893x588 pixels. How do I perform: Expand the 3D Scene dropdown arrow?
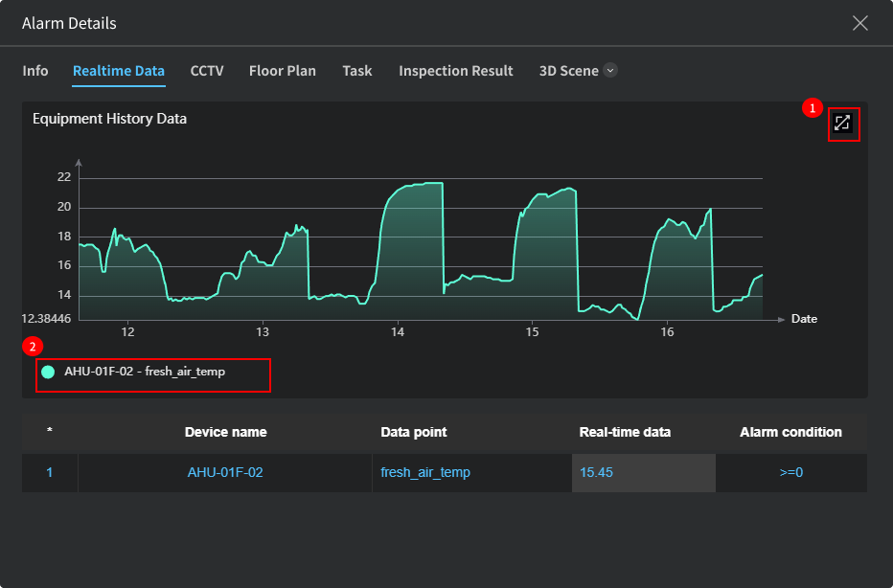click(x=610, y=71)
